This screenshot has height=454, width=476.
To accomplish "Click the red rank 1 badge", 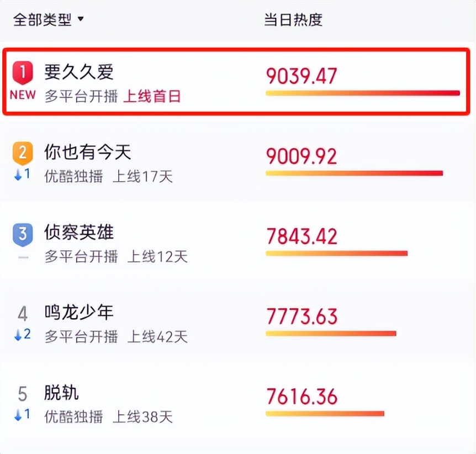I will (x=23, y=72).
